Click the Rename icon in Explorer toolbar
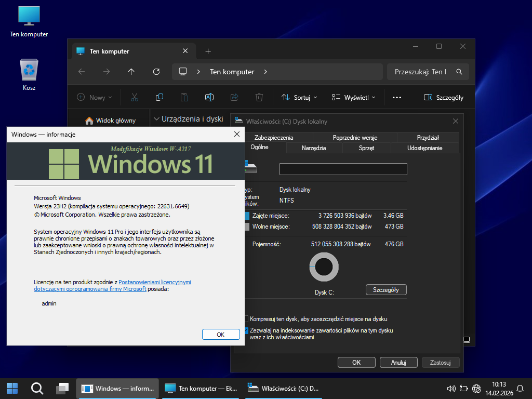Image resolution: width=532 pixels, height=399 pixels. coord(209,97)
